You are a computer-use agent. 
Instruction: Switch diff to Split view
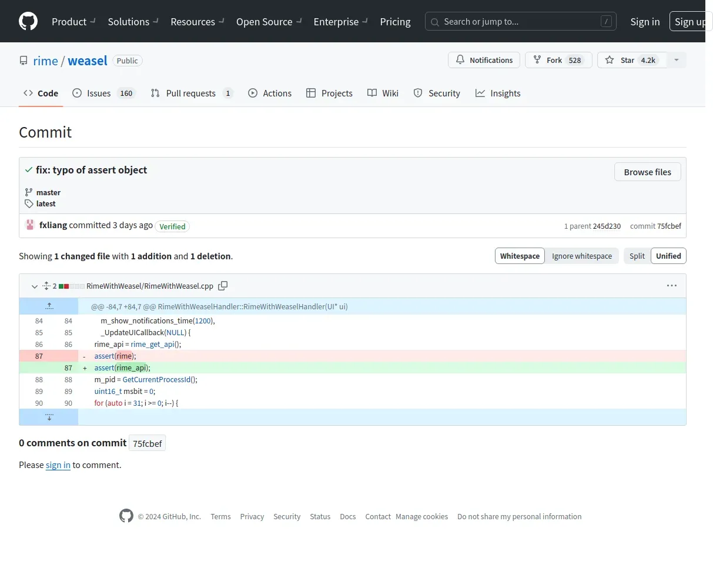coord(637,256)
